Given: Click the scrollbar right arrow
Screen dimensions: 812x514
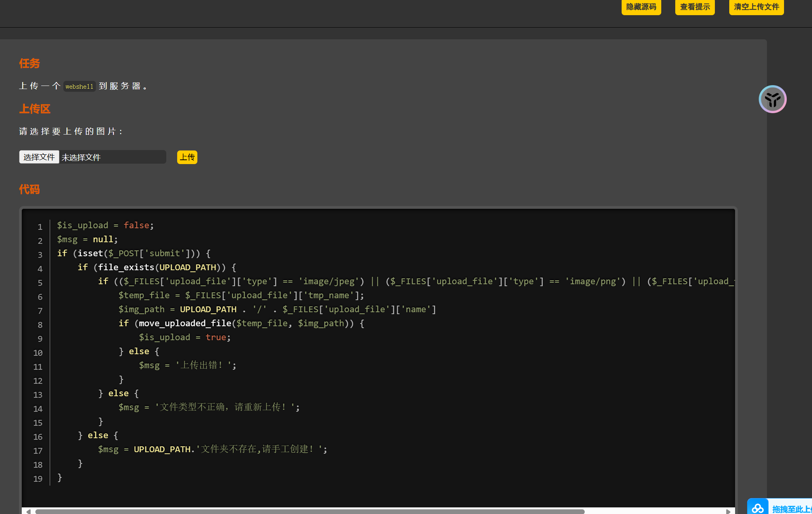Looking at the screenshot, I should tap(728, 511).
